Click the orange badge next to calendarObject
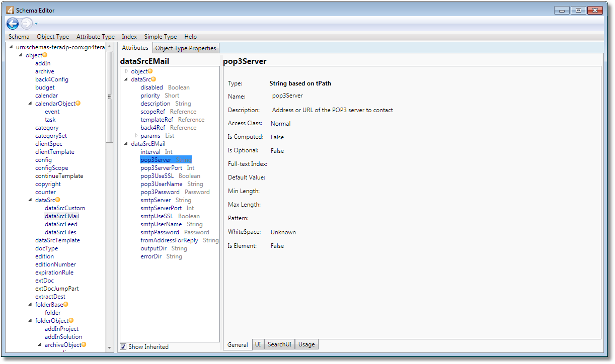615x364 pixels. (x=78, y=103)
